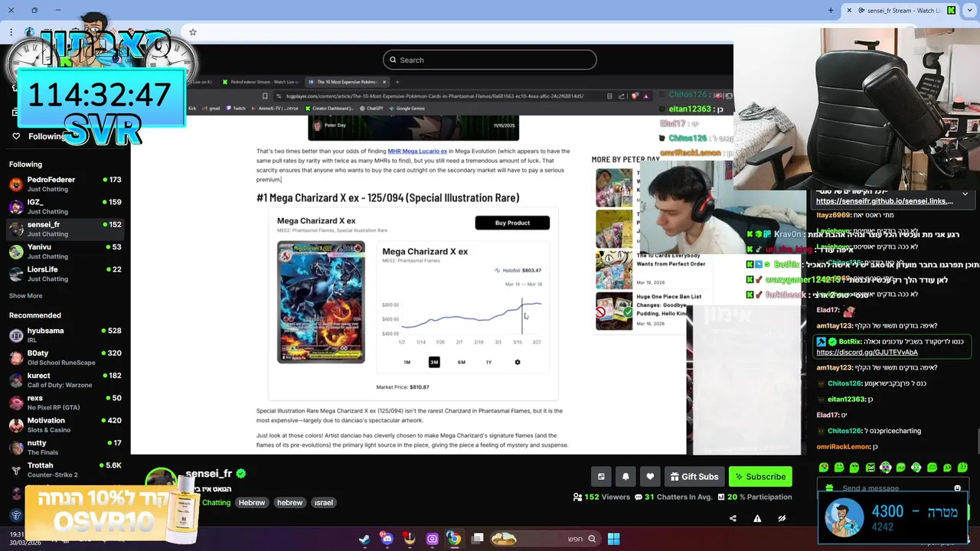Bookmark this page with the star icon
980x551 pixels.
pos(193,32)
